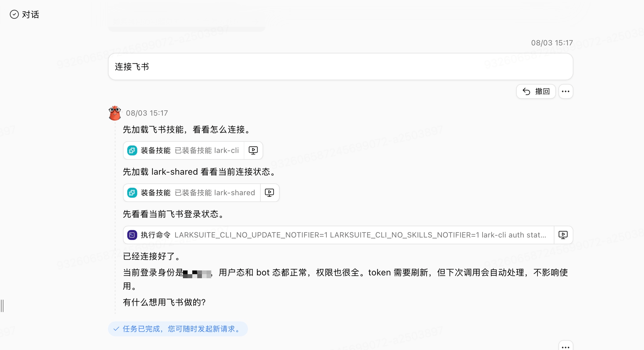
Task: Click the 对话 check-circle icon
Action: (x=14, y=14)
